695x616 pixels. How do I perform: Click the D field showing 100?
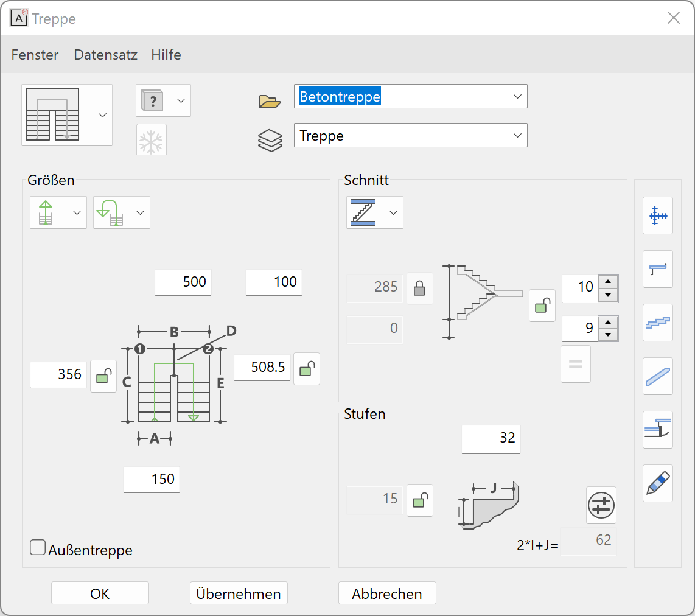(274, 282)
